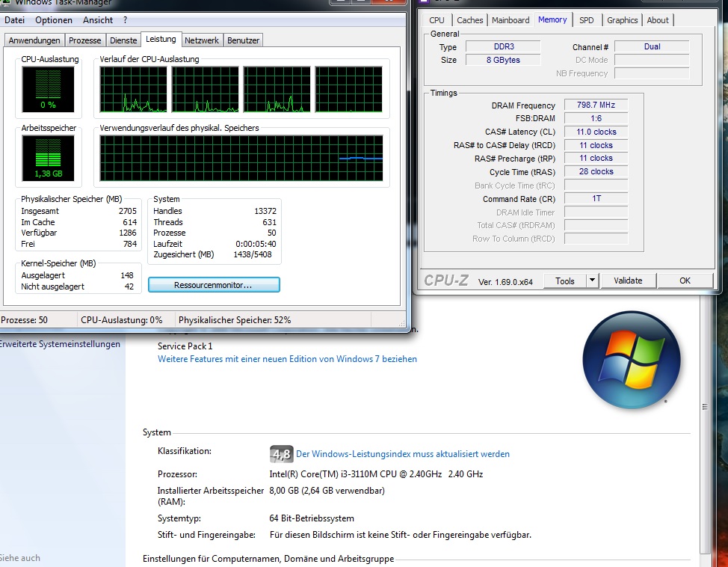The width and height of the screenshot is (728, 567).
Task: Click the Windows-Leistungsindex aktualisieren link
Action: click(403, 454)
